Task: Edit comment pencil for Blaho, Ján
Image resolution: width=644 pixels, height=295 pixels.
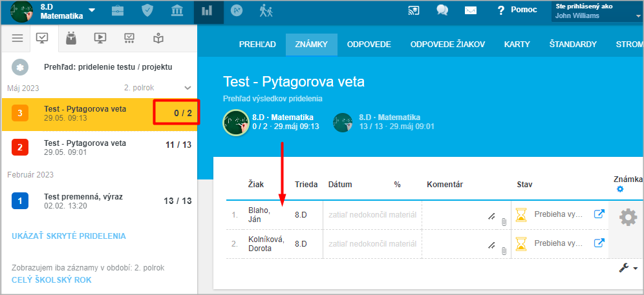Action: point(491,218)
